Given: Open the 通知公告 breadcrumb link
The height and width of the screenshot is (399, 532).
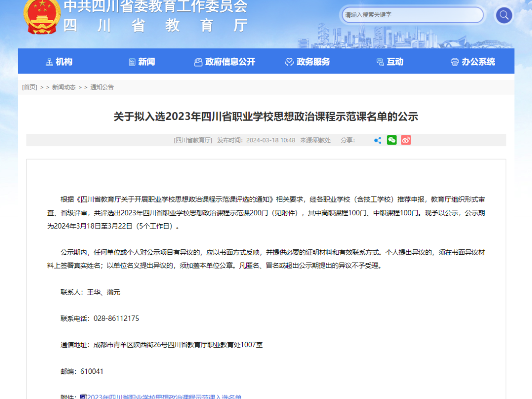Looking at the screenshot, I should tap(102, 87).
